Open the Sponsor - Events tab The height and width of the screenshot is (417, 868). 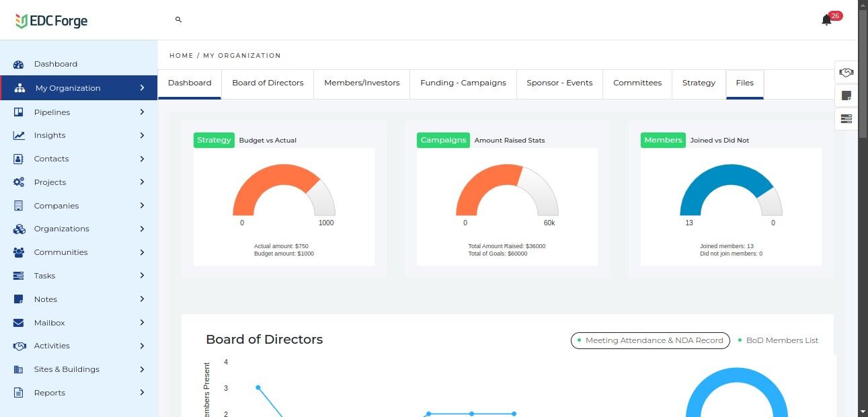point(559,83)
